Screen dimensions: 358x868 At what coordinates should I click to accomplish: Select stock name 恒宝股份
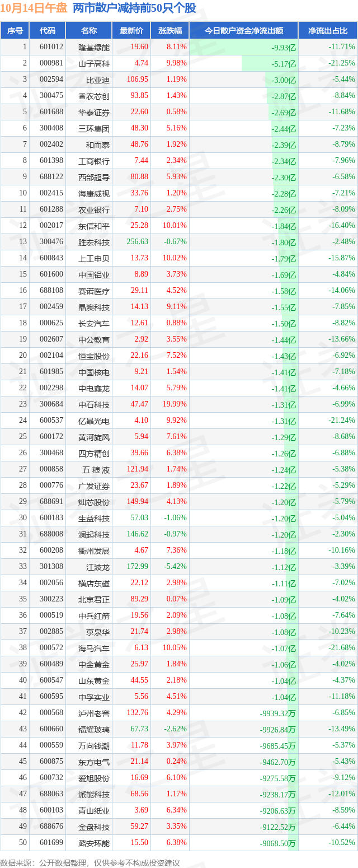click(x=94, y=356)
